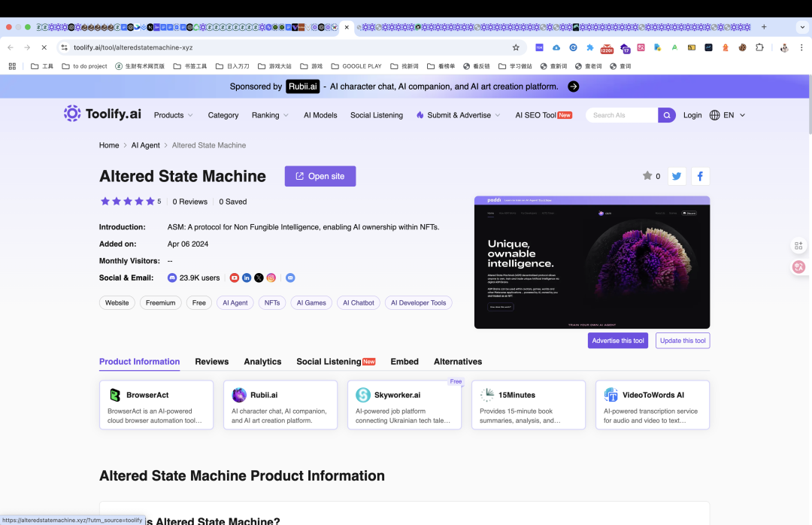This screenshot has height=525, width=812.
Task: Click the Altered State Machine website thumbnail
Action: coord(592,262)
